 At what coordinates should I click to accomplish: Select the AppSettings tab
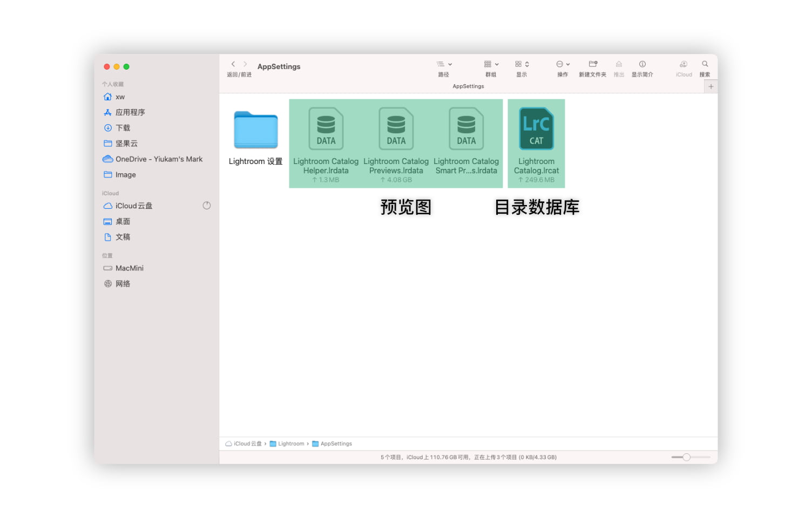pyautogui.click(x=468, y=86)
